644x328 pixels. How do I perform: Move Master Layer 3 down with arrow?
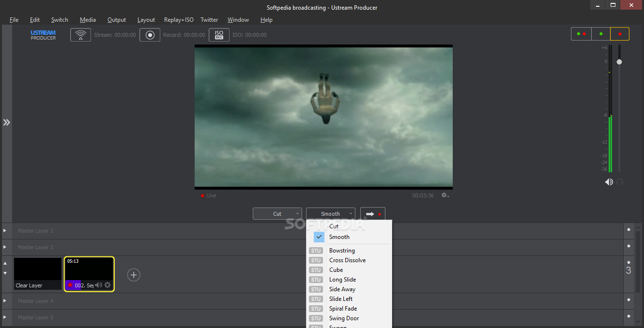pos(5,273)
